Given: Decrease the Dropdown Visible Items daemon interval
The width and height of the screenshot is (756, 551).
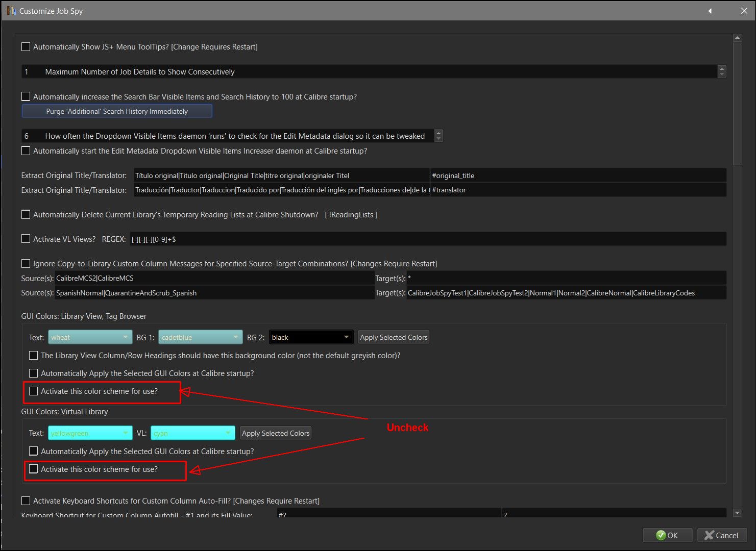Looking at the screenshot, I should (438, 139).
